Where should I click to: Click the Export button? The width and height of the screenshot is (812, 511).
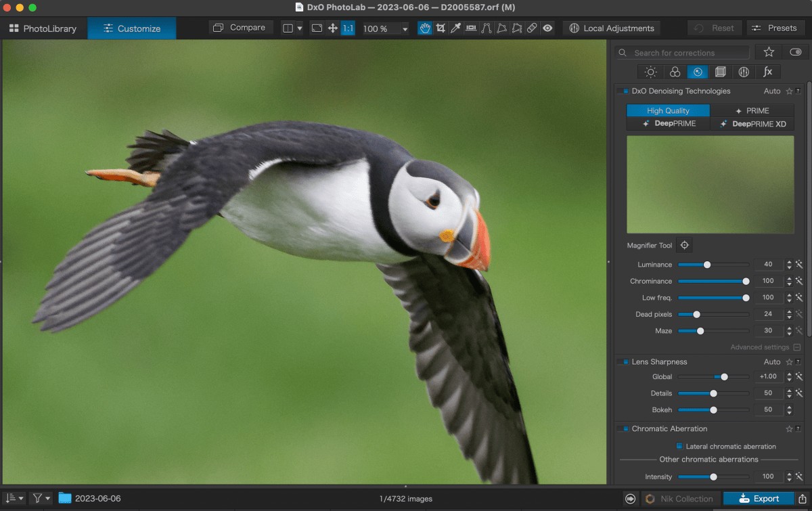(x=759, y=499)
